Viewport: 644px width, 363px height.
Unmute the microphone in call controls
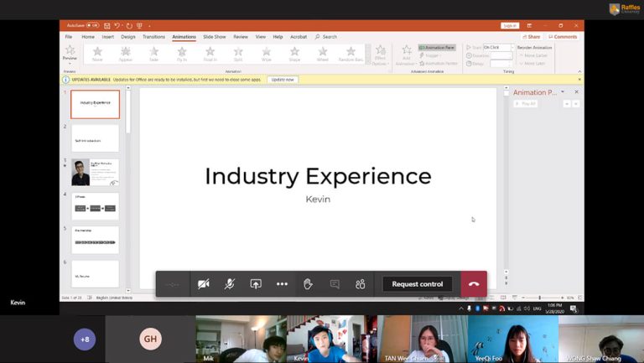[x=229, y=284]
